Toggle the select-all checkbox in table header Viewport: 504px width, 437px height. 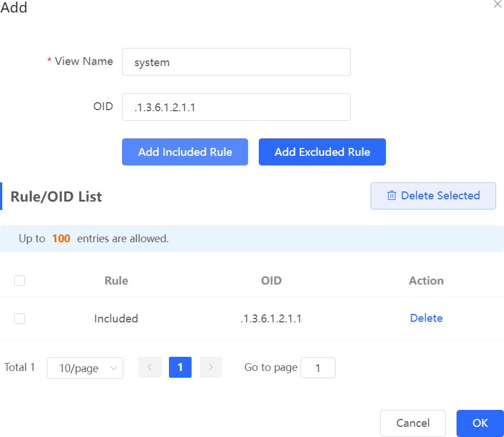[x=19, y=281]
